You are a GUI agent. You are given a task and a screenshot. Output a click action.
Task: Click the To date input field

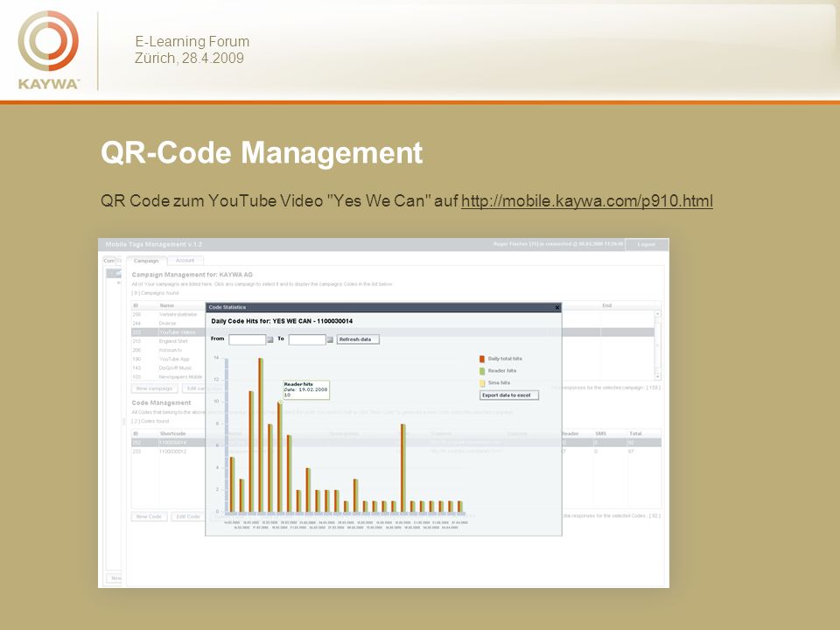coord(307,339)
